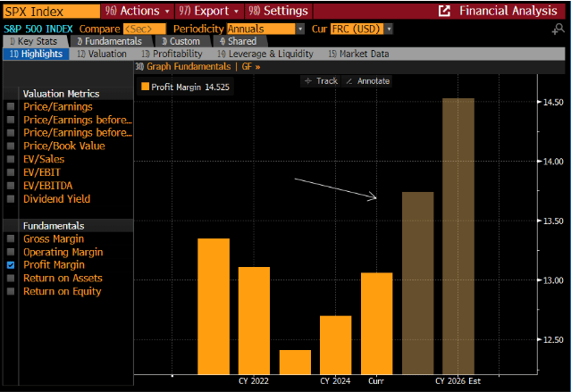Click the tallest CY 2026 Est bar
This screenshot has height=392, width=571.
[x=458, y=236]
